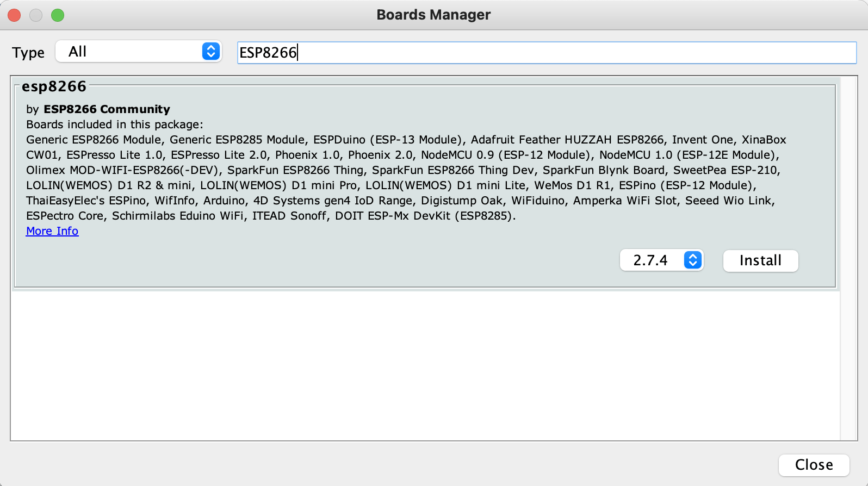Click the gray minimize window button
This screenshot has height=486, width=868.
coord(36,15)
